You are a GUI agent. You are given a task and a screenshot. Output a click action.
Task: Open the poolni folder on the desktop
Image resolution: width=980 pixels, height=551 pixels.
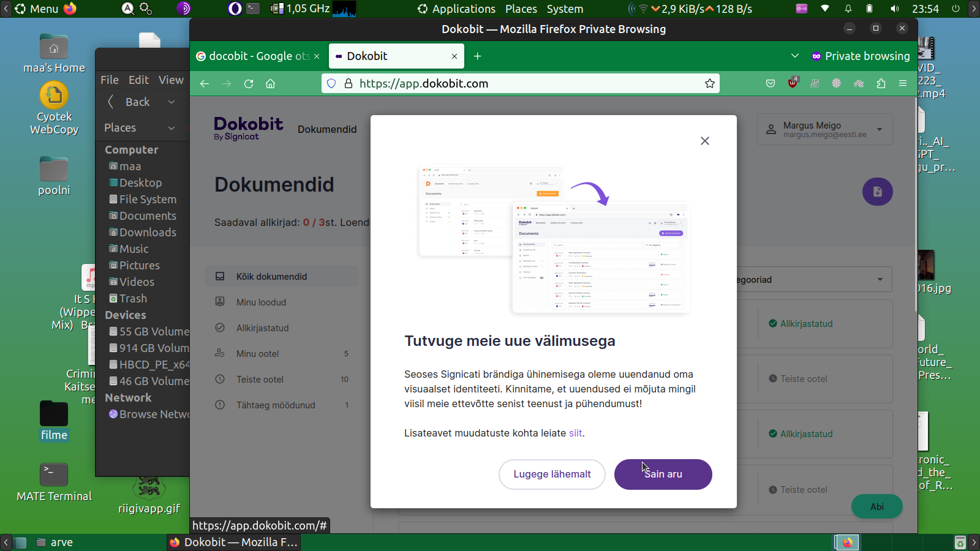(x=54, y=176)
